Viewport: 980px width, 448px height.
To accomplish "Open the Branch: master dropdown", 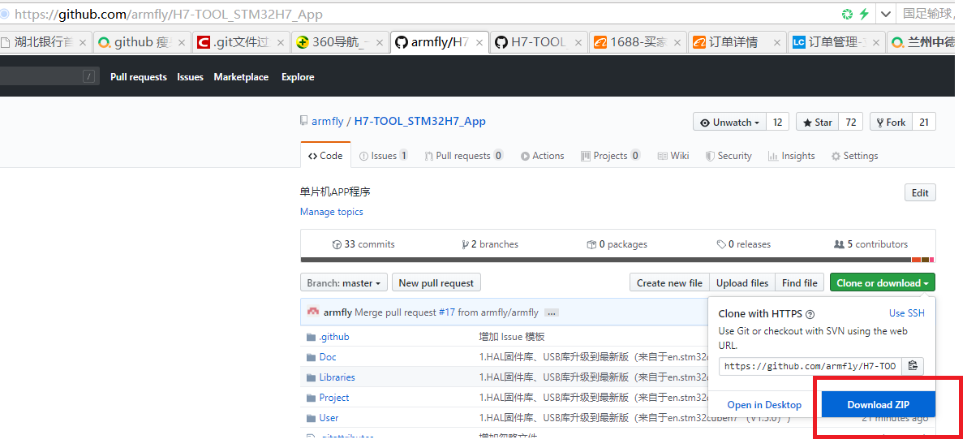I will click(x=343, y=283).
